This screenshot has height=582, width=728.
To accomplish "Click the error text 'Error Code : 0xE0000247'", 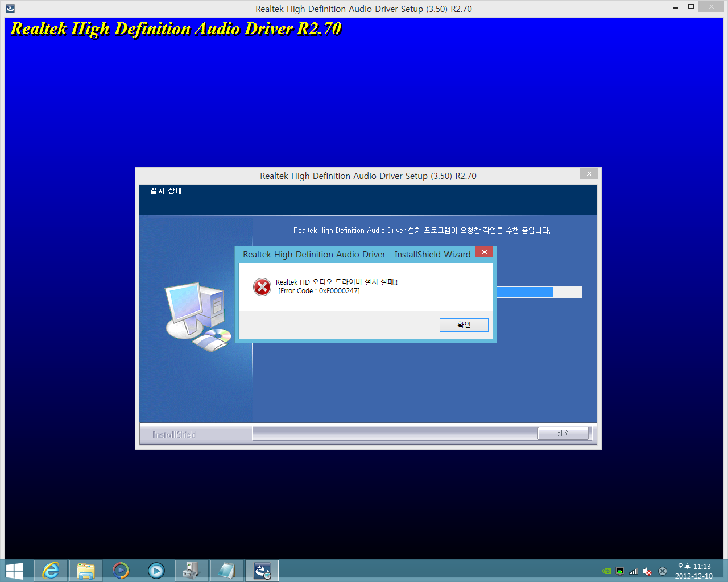I will pos(319,291).
